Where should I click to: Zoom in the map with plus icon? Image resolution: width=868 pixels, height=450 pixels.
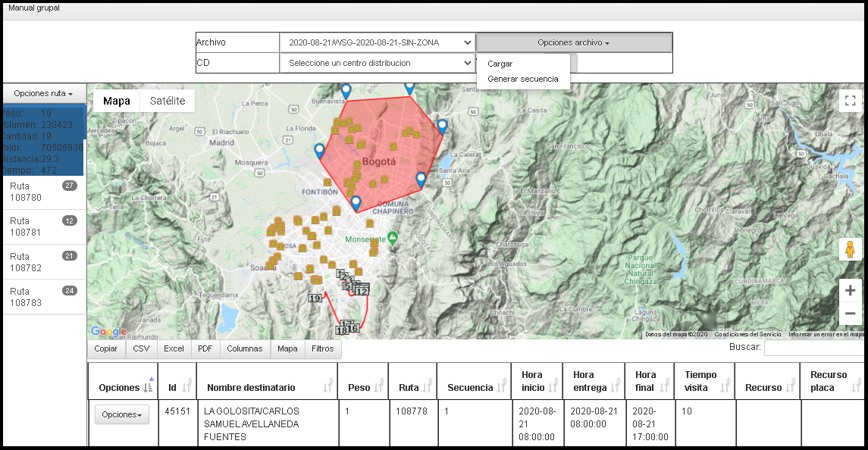[850, 290]
